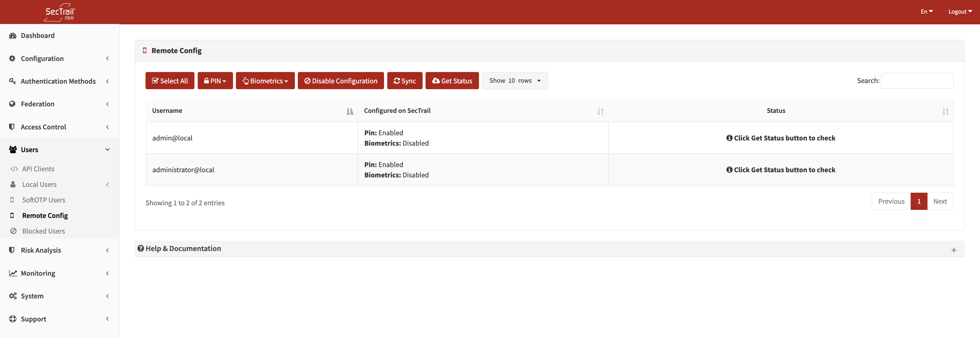Click the Search input field

[917, 81]
